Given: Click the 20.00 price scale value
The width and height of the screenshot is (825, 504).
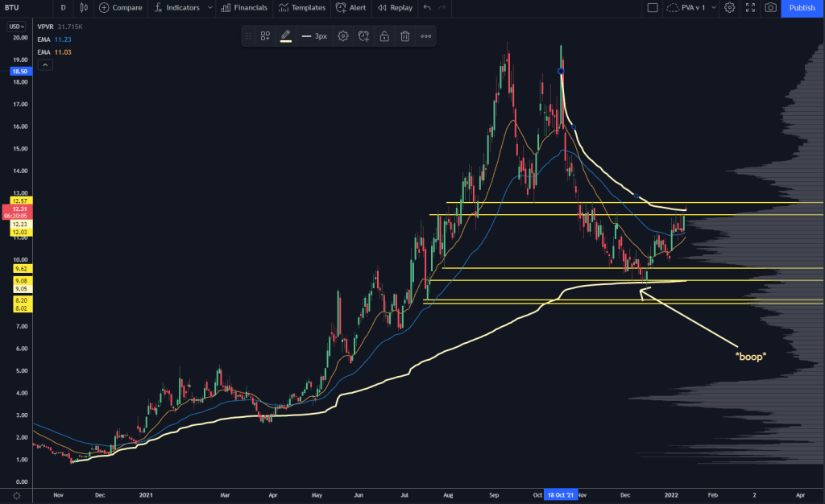Looking at the screenshot, I should 20,38.
